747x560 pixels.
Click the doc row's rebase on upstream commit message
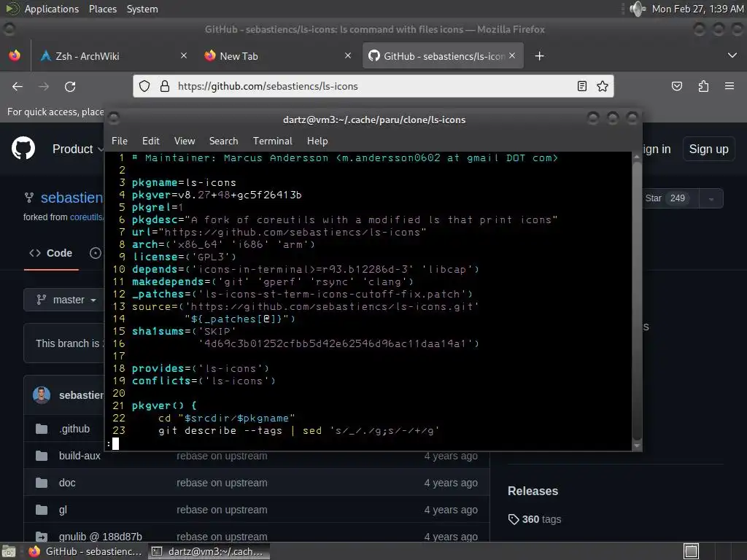(x=222, y=483)
